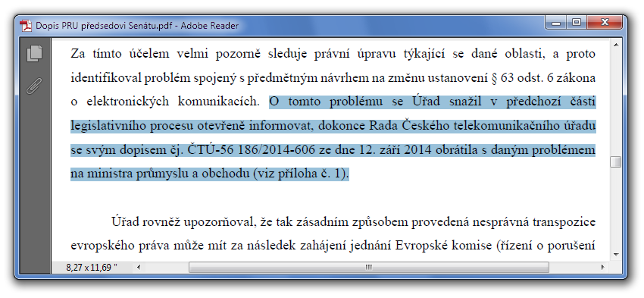Open the Page Thumbnails panel
The width and height of the screenshot is (644, 298).
(x=35, y=53)
